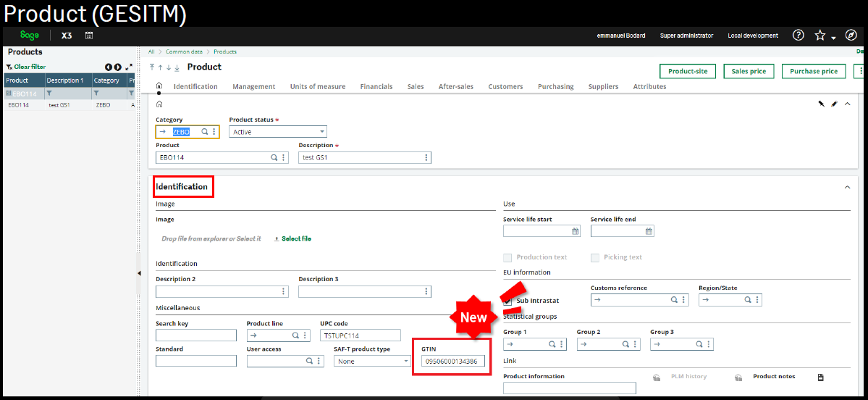Switch to the Financials tab
This screenshot has height=400, width=868.
(x=376, y=86)
